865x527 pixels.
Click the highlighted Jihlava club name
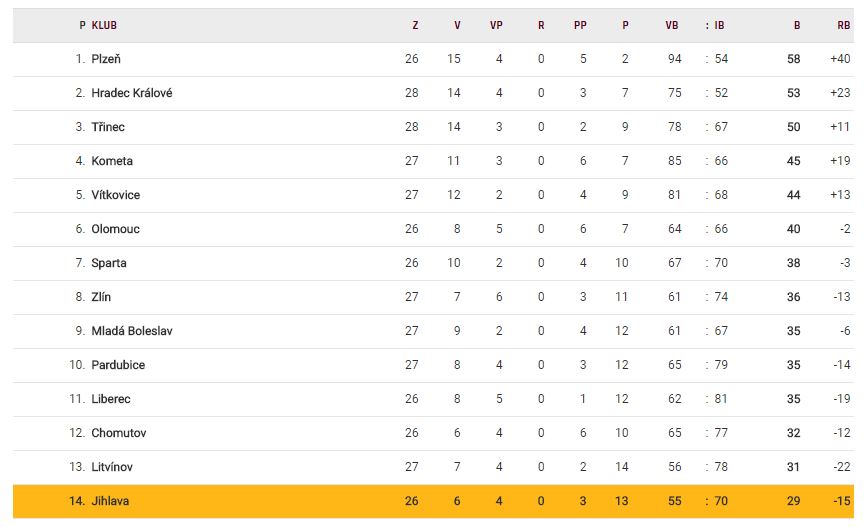click(110, 501)
